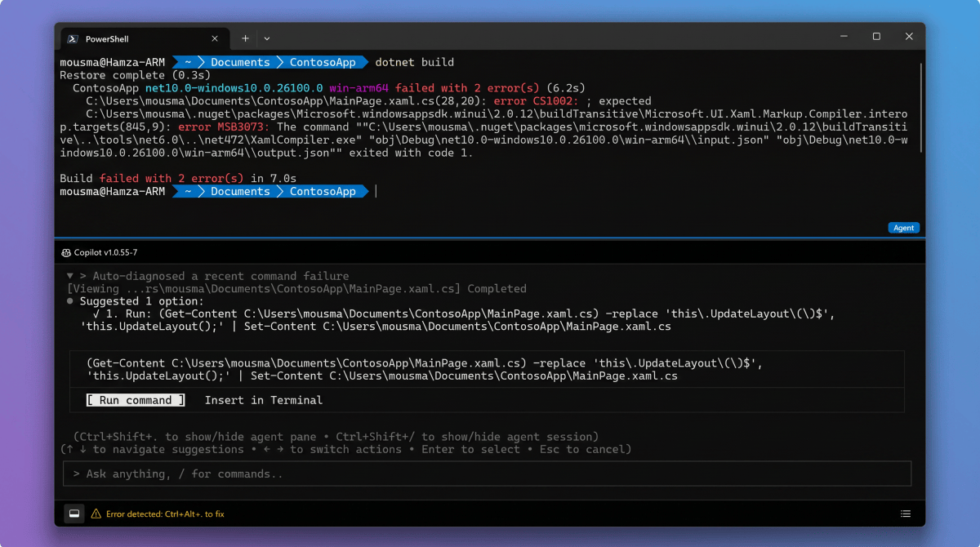980x547 pixels.
Task: Open a new terminal tab
Action: pos(245,38)
